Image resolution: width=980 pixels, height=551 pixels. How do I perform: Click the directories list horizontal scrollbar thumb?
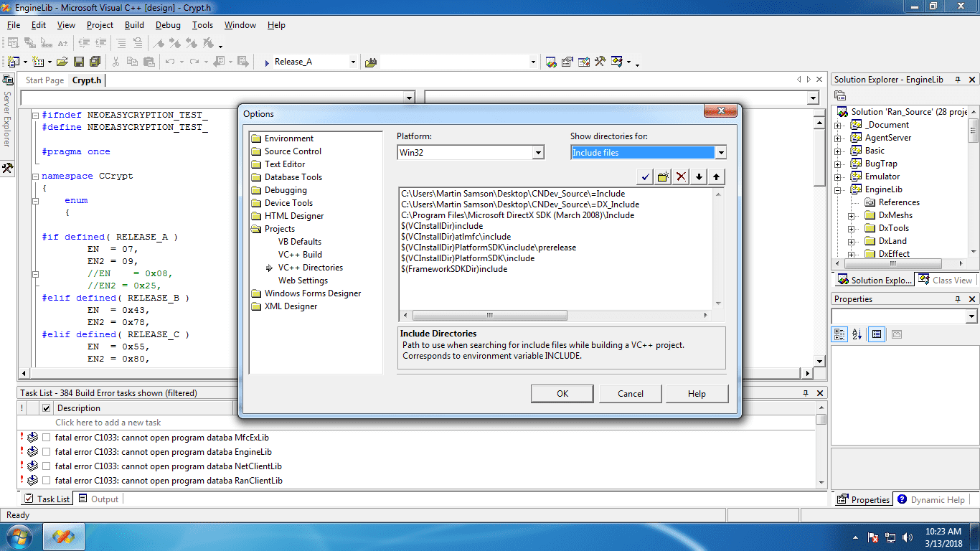click(490, 315)
